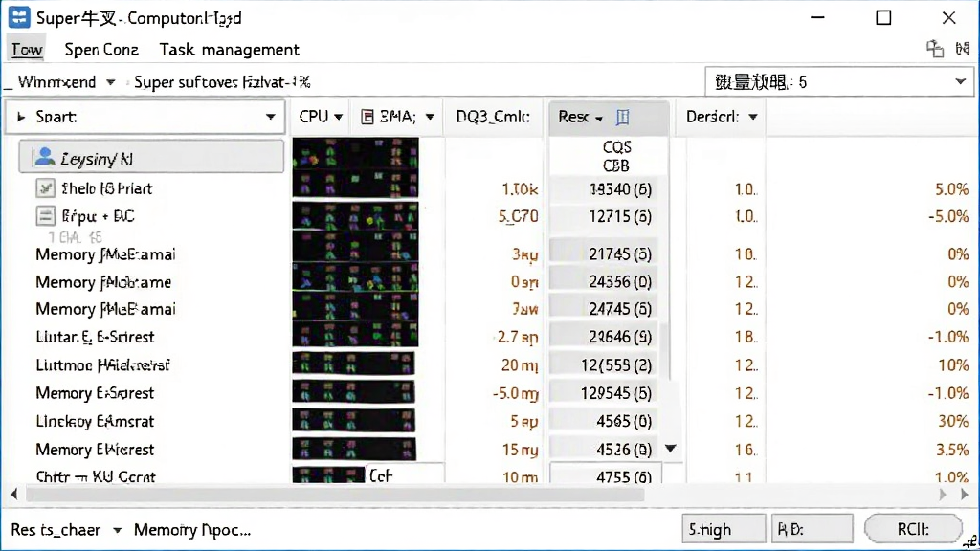980x551 pixels.
Task: Click the dropdown arrow of the EMA column
Action: pos(430,117)
